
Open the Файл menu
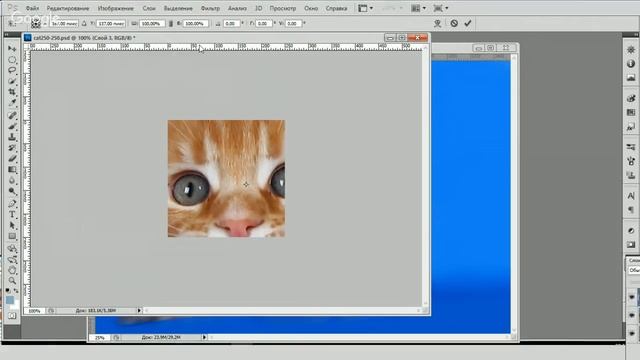pyautogui.click(x=32, y=8)
